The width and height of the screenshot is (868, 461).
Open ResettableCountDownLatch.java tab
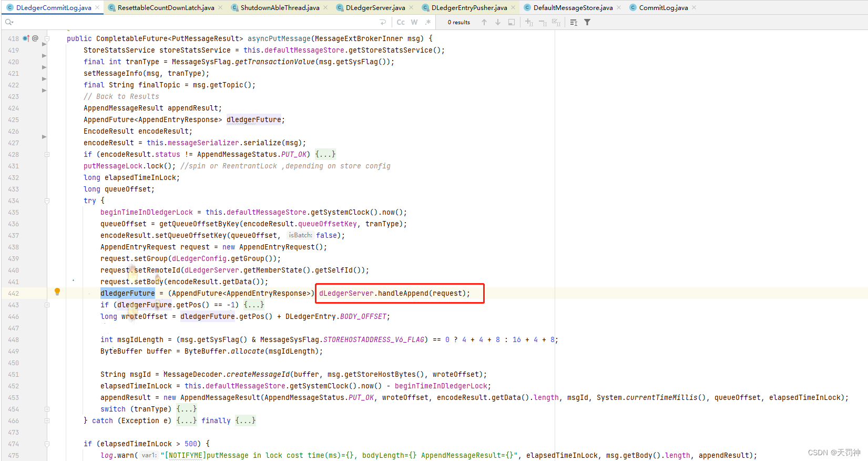tap(166, 7)
